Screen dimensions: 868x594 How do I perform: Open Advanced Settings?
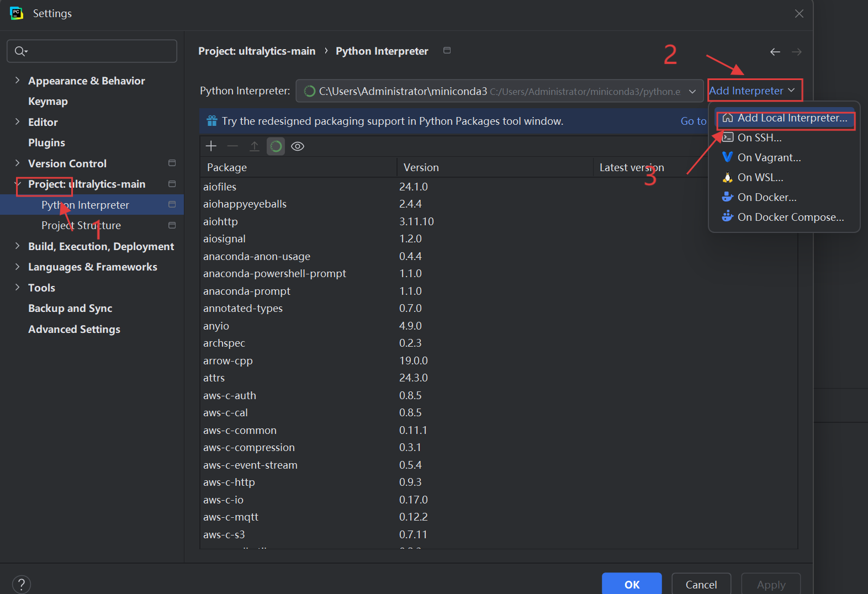[x=74, y=329]
